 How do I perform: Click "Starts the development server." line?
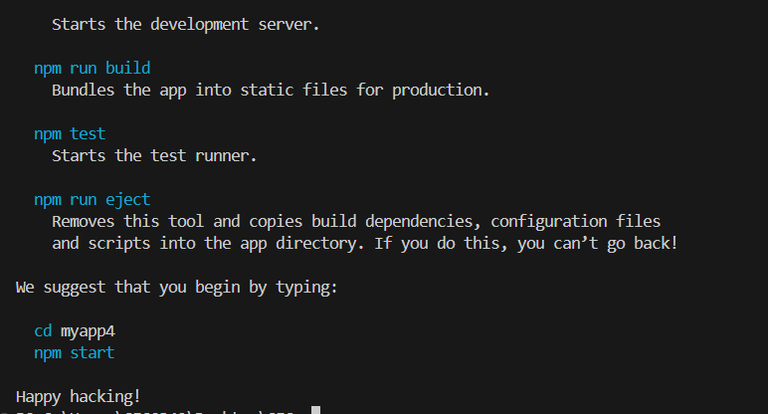pyautogui.click(x=186, y=24)
